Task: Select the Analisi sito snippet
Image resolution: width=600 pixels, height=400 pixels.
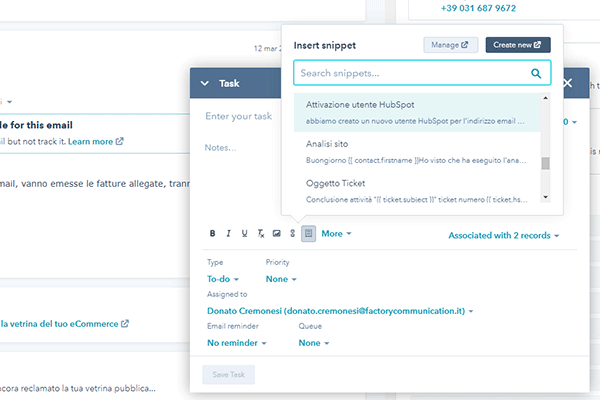Action: pos(417,152)
